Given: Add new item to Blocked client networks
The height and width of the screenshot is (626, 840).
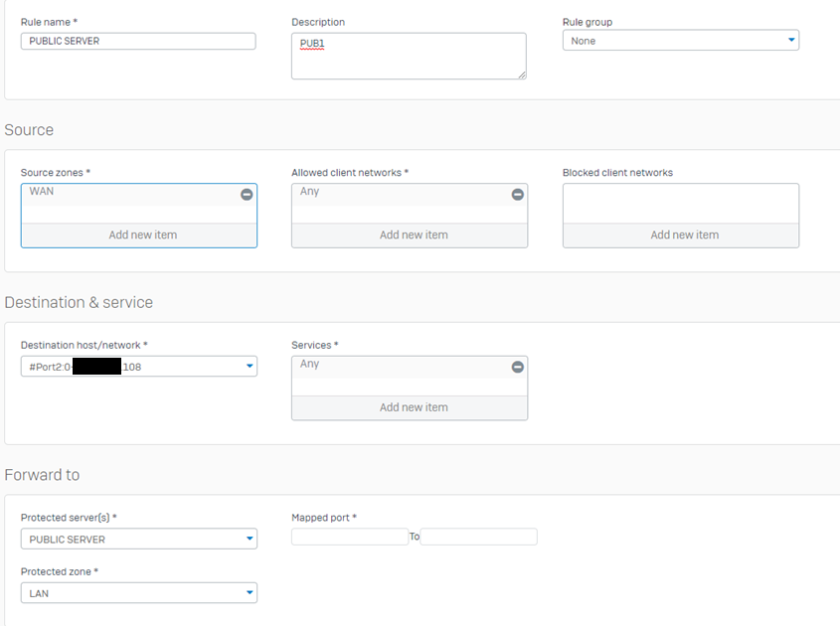Looking at the screenshot, I should pyautogui.click(x=681, y=235).
